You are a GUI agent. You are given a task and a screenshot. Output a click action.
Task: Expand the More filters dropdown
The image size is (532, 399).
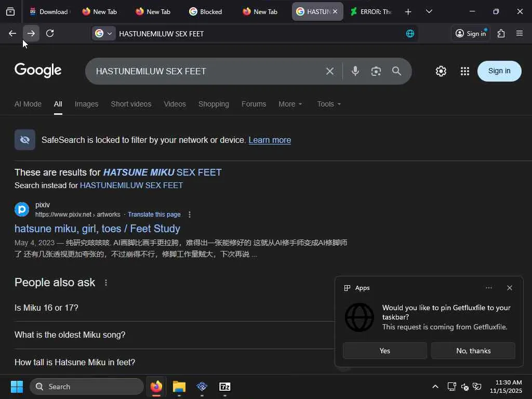tap(290, 104)
